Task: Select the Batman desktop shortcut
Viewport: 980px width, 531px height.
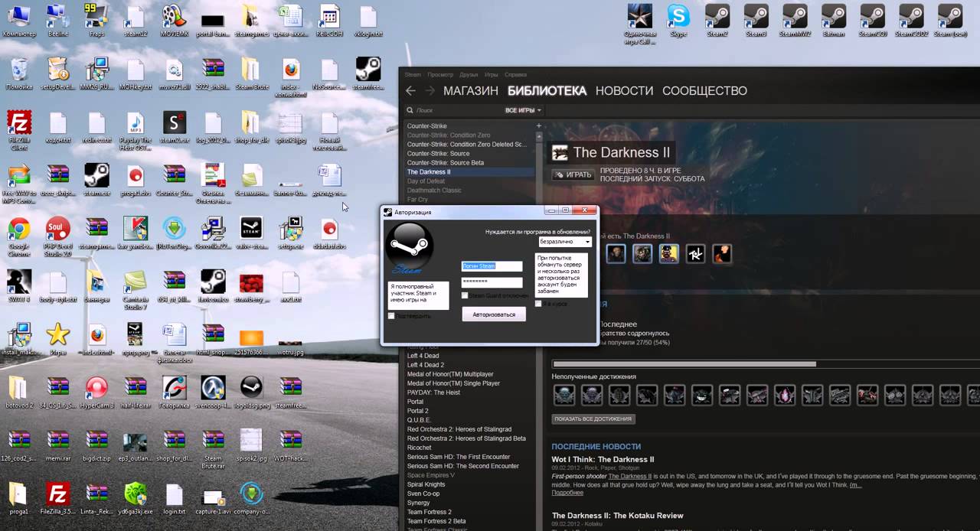Action: (834, 20)
